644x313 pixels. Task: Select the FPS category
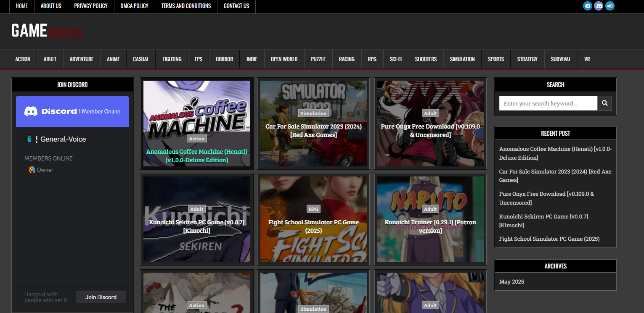(x=199, y=59)
